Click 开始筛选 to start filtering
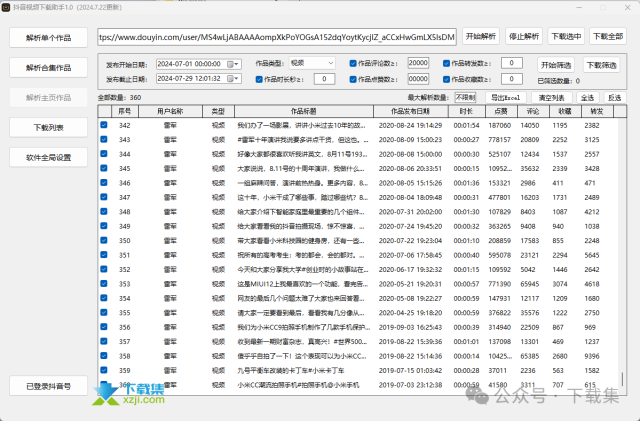 coord(556,65)
